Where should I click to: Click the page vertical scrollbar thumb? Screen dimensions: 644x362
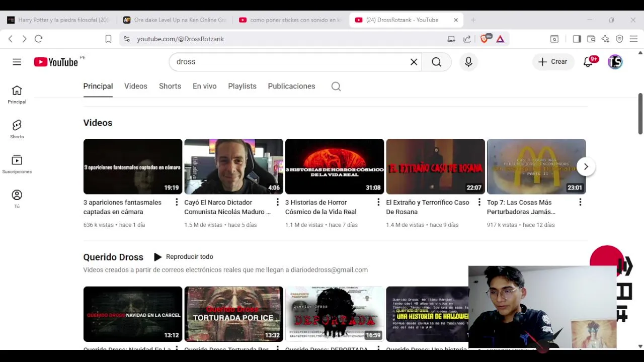tap(640, 114)
